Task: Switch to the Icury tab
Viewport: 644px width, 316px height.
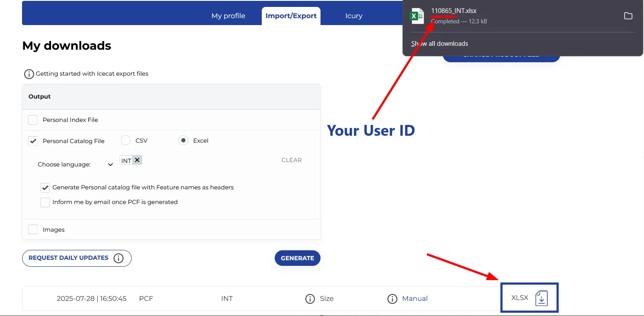Action: tap(353, 16)
